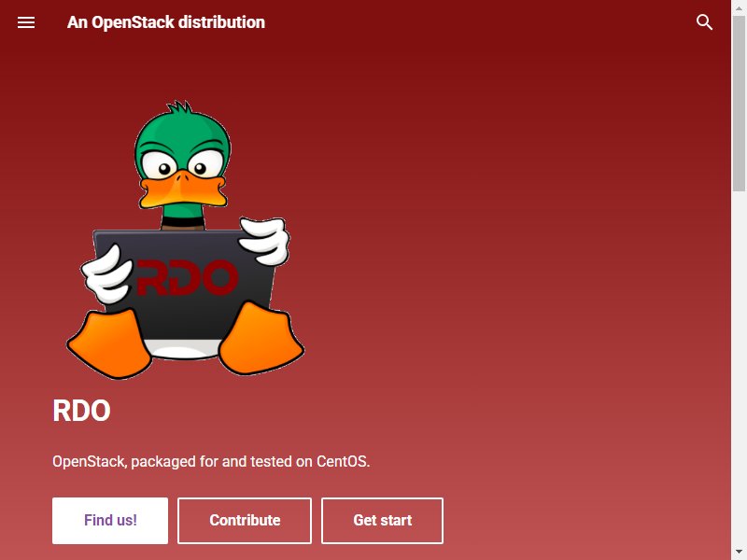The width and height of the screenshot is (747, 560).
Task: Click the scrollbar down arrow
Action: (739, 553)
